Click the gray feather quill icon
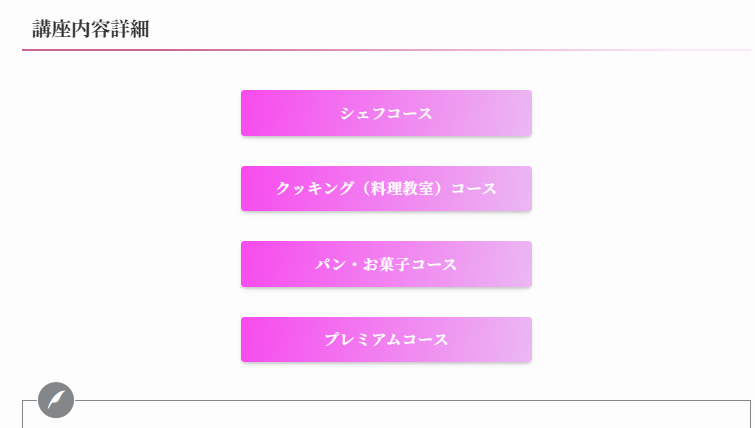 (x=56, y=400)
